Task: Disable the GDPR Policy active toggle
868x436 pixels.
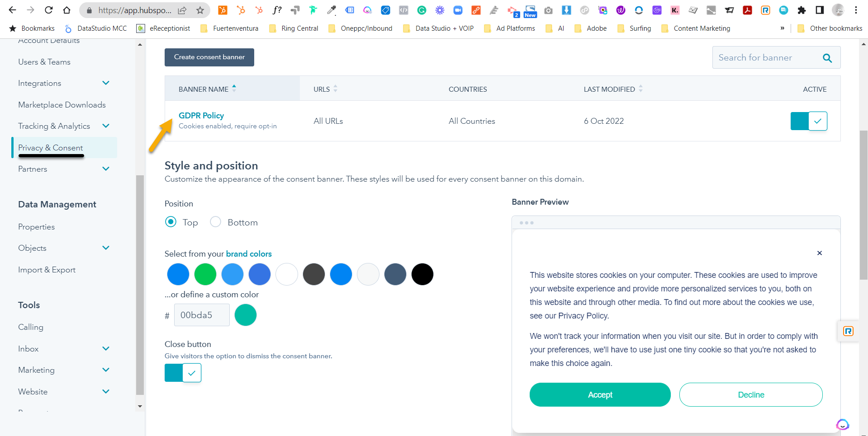Action: [x=808, y=121]
